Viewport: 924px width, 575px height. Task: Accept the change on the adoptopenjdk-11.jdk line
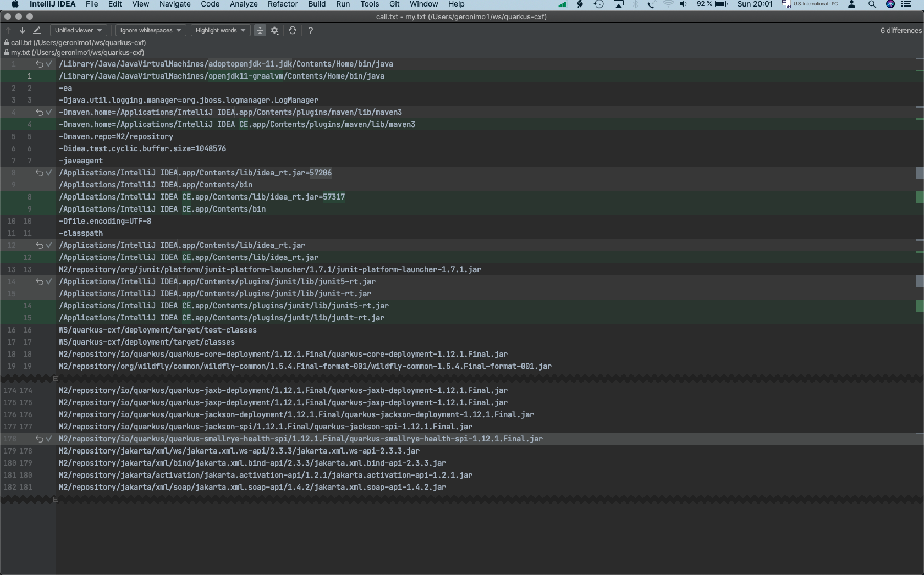tap(49, 64)
